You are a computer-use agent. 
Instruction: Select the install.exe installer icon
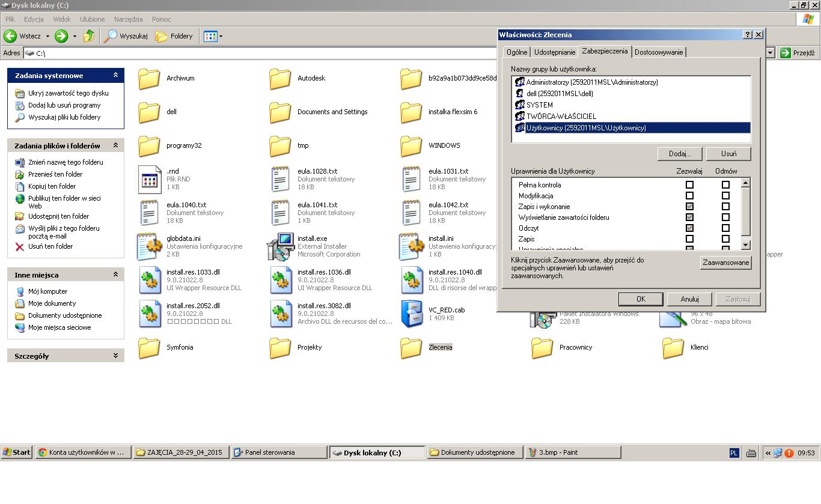point(280,246)
